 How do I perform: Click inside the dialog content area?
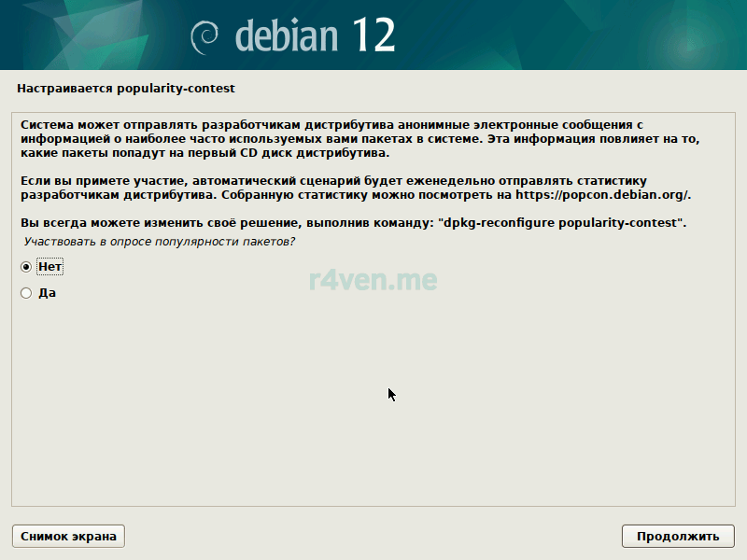click(x=373, y=392)
